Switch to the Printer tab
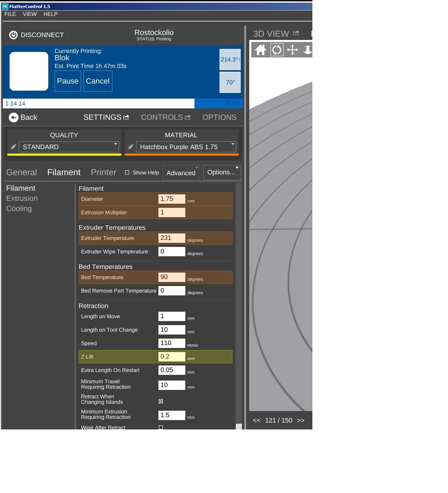448x493 pixels. [103, 172]
